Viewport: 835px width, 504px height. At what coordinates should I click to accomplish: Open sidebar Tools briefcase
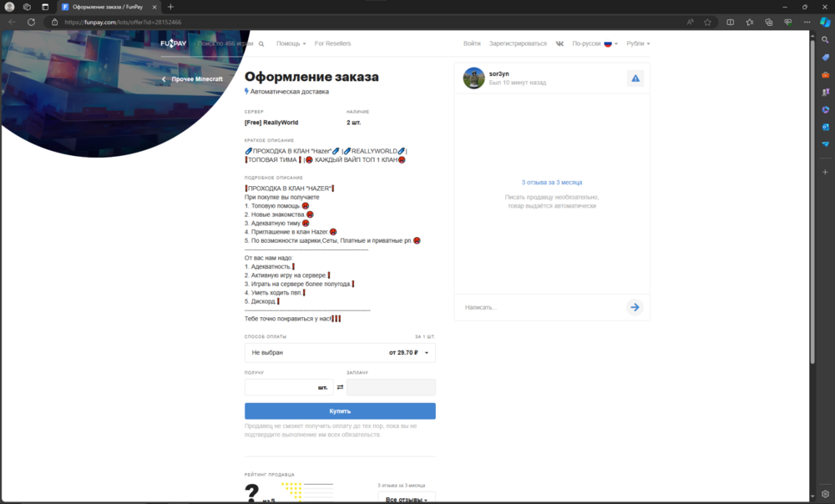point(826,75)
